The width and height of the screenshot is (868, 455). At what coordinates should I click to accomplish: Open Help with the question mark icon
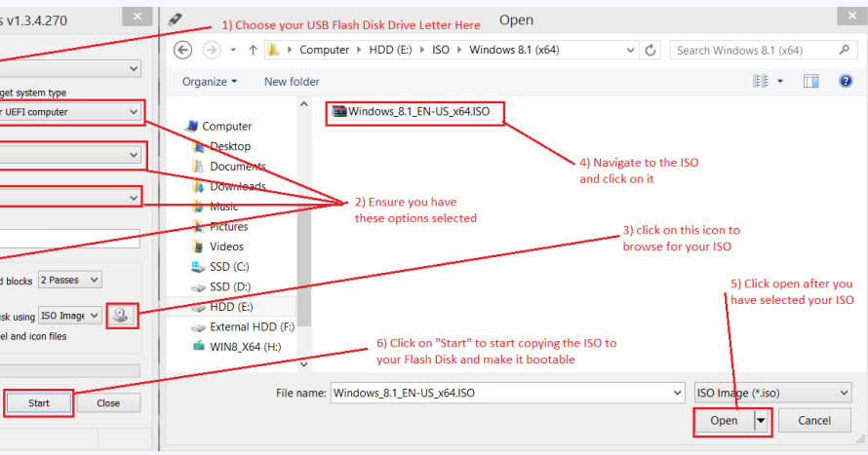846,81
